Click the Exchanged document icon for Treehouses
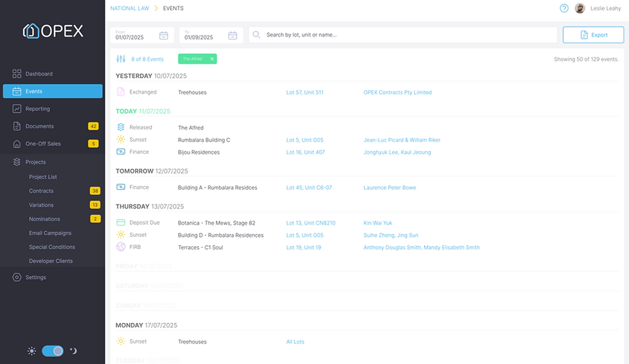Viewport: 629px width, 364px height. (x=121, y=92)
